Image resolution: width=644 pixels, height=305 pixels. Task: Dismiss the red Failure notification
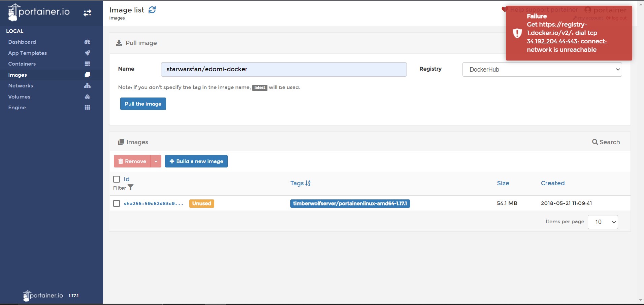click(x=569, y=33)
